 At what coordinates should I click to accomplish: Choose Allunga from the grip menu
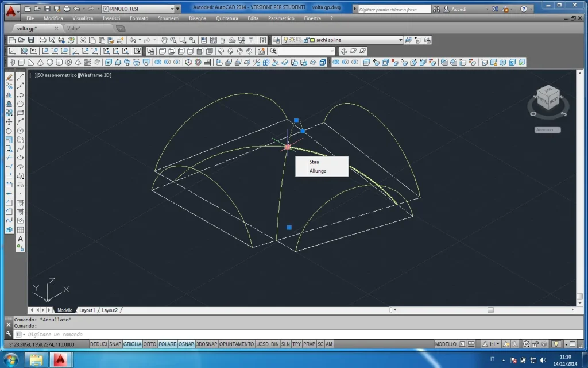tap(318, 171)
